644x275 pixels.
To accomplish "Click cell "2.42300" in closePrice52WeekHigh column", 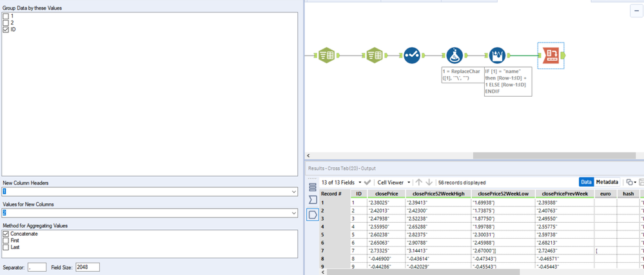I will pyautogui.click(x=438, y=210).
